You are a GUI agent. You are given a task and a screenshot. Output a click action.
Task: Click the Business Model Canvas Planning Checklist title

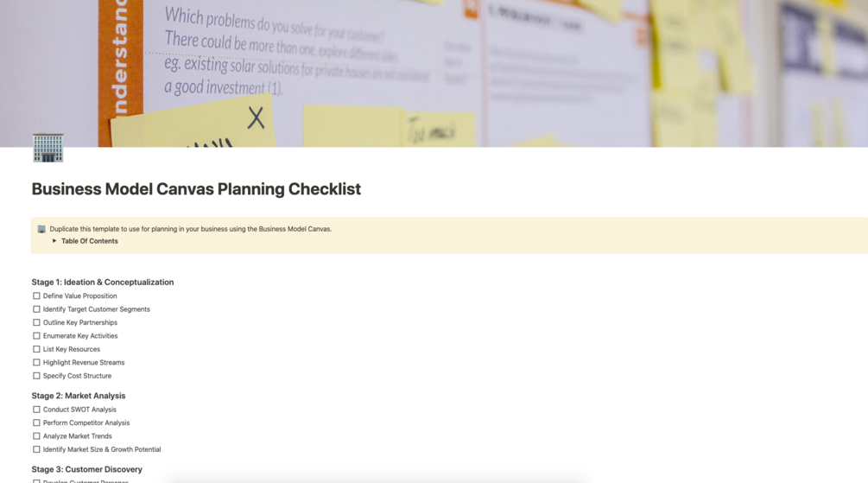[x=196, y=189]
